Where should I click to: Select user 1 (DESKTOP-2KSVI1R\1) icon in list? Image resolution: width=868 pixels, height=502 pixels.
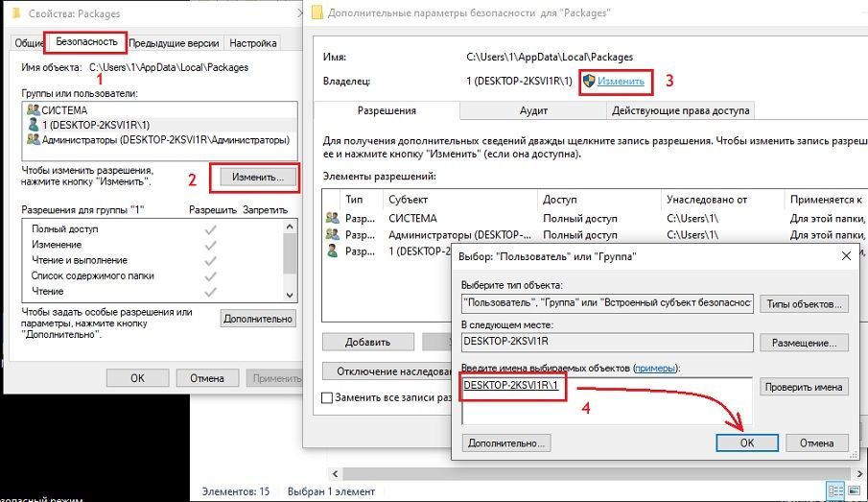click(x=35, y=125)
